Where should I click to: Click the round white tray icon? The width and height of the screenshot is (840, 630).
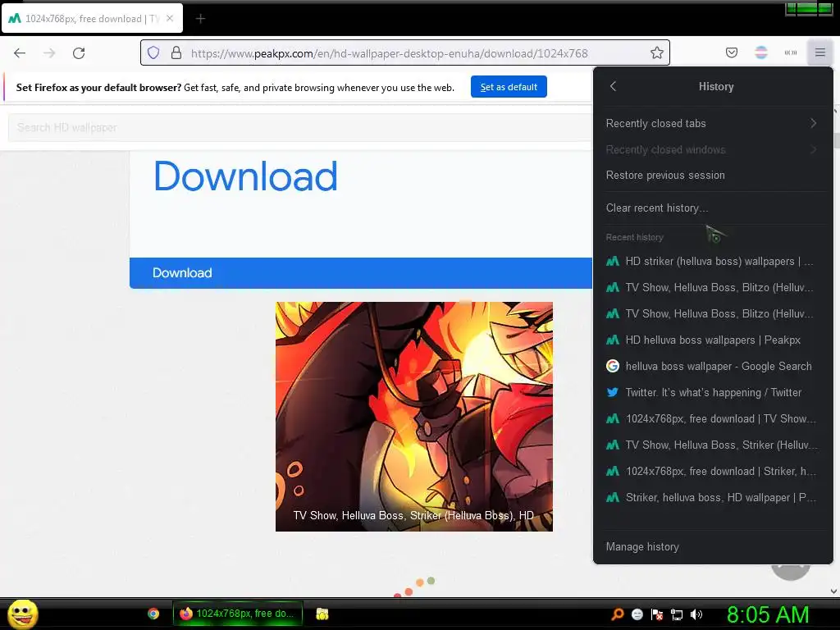(637, 614)
